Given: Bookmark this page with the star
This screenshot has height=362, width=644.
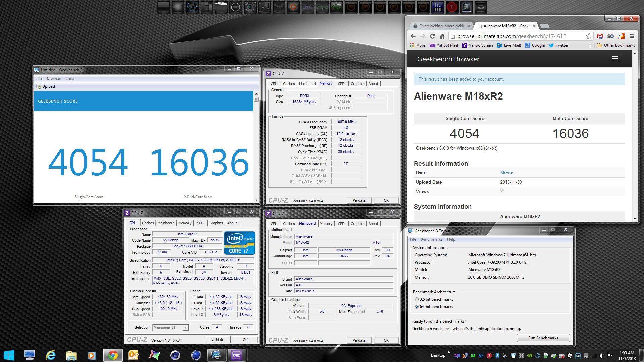Looking at the screenshot, I should 589,36.
